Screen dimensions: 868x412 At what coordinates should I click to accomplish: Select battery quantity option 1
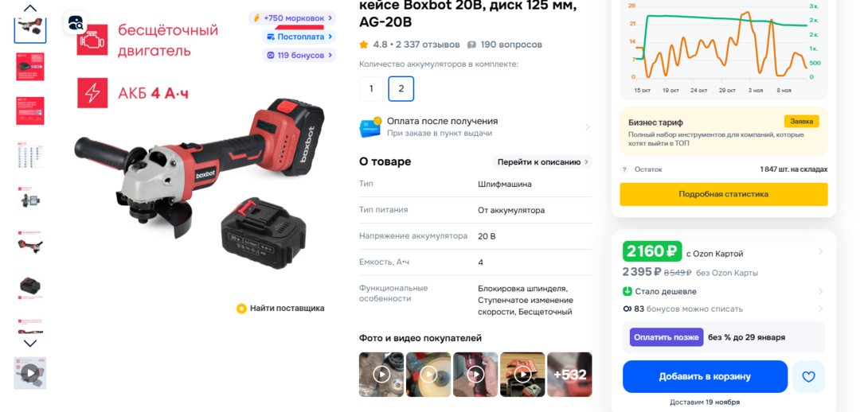coord(371,88)
